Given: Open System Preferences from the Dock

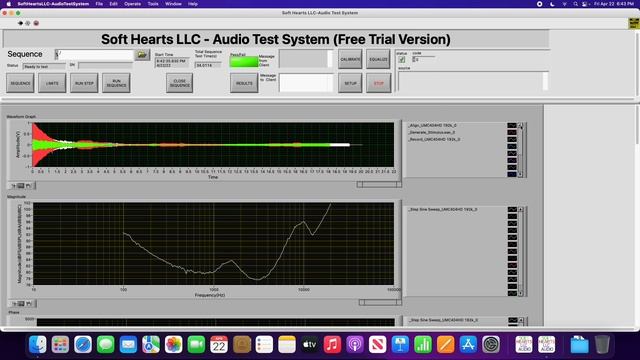Looking at the screenshot, I should 491,344.
